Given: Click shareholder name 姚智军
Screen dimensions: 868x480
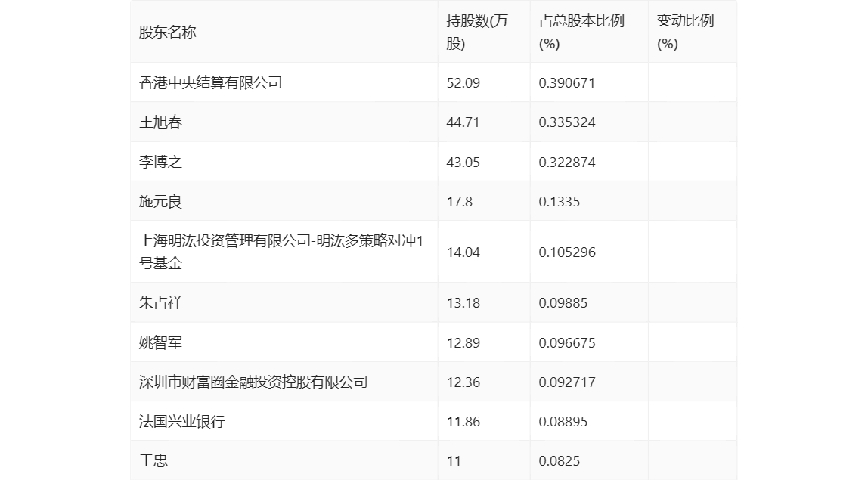Looking at the screenshot, I should pyautogui.click(x=160, y=342).
